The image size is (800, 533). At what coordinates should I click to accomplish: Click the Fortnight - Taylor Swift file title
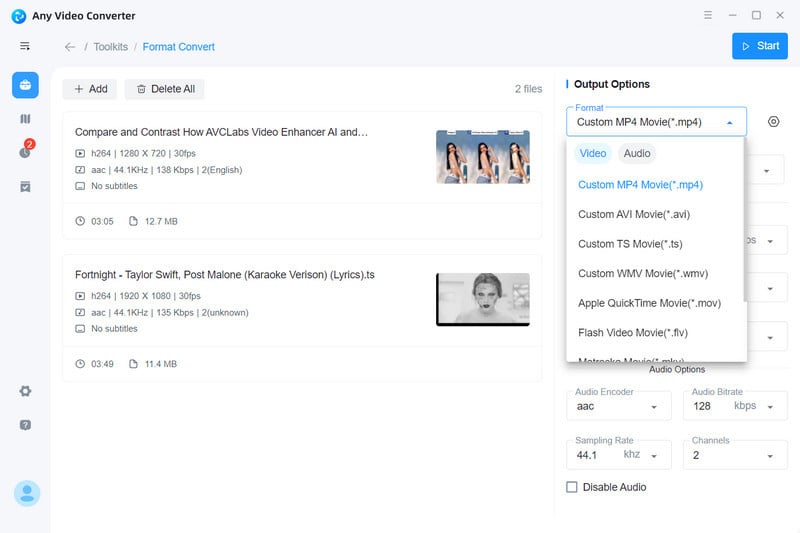coord(224,275)
